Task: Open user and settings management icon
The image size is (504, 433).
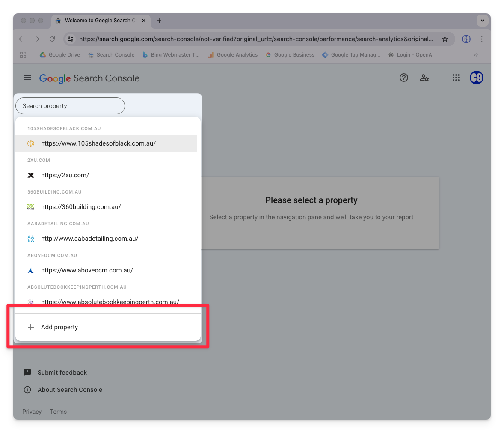Action: pyautogui.click(x=424, y=78)
